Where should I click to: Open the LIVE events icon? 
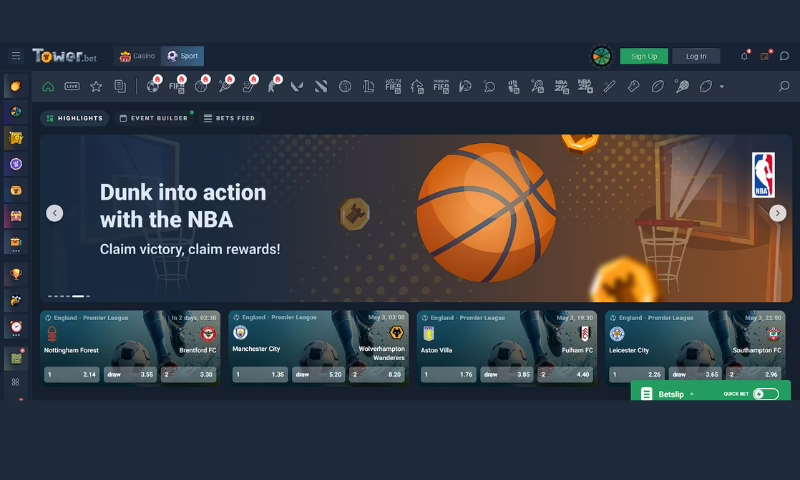click(72, 86)
